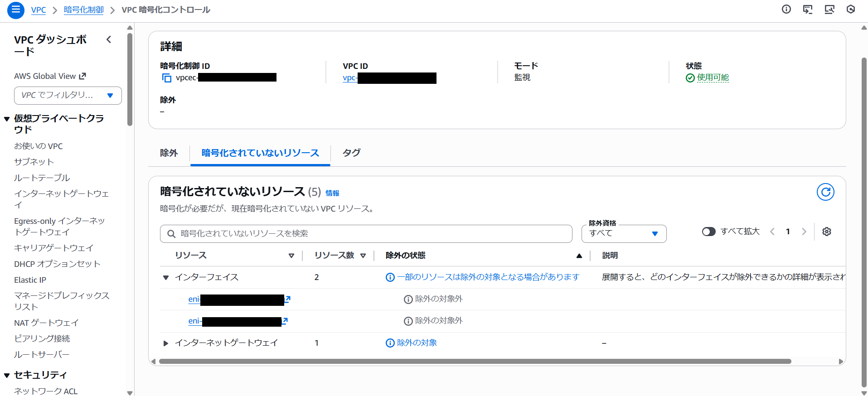This screenshot has width=868, height=396.
Task: Click the horizontal table scrollbar
Action: 475,362
